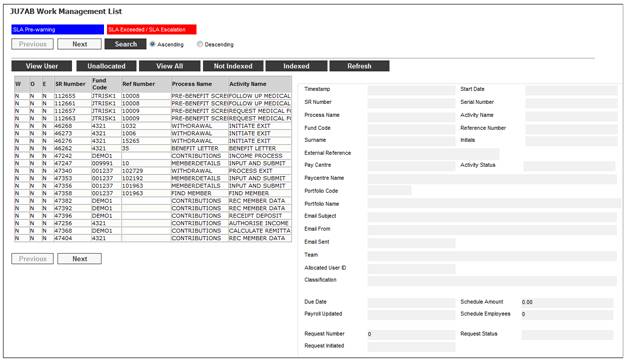Click the Search button
This screenshot has height=361, width=626.
click(125, 44)
